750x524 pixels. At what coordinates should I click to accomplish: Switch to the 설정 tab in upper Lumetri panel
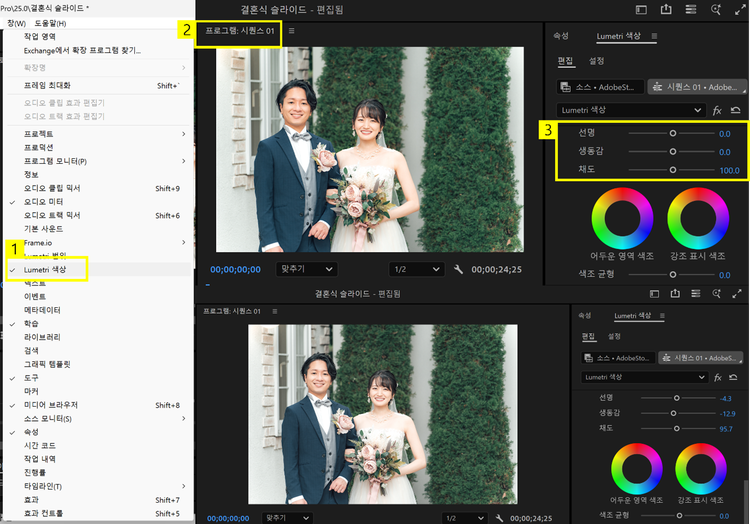596,61
